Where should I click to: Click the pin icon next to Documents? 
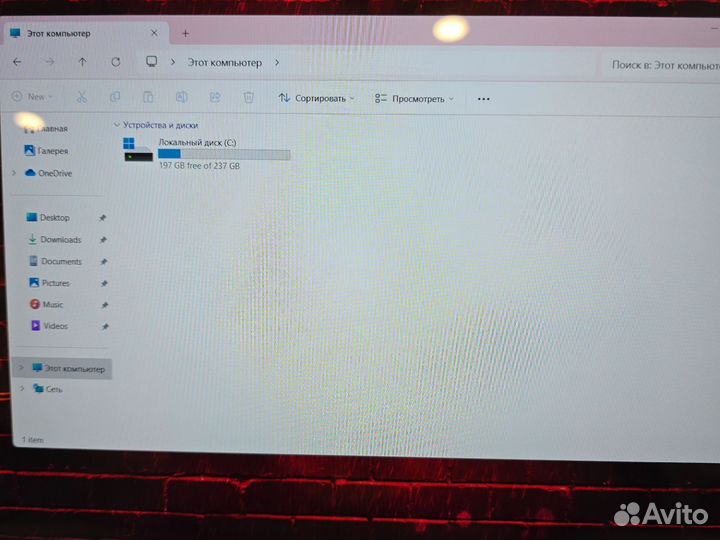104,262
